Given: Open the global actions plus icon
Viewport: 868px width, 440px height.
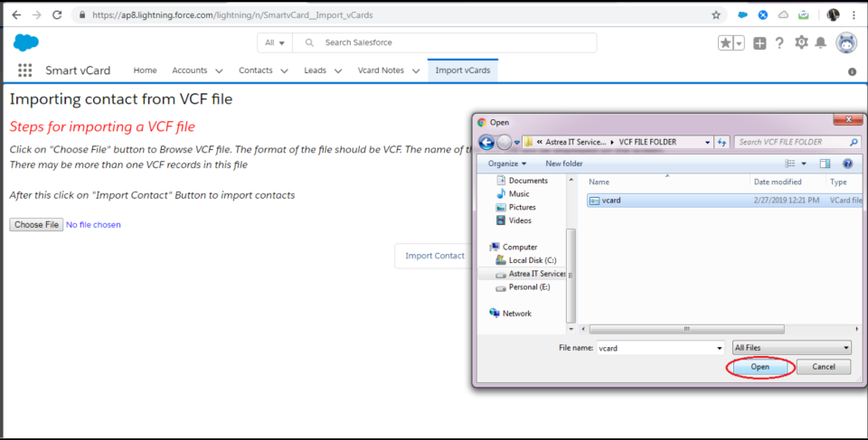Looking at the screenshot, I should pyautogui.click(x=759, y=42).
